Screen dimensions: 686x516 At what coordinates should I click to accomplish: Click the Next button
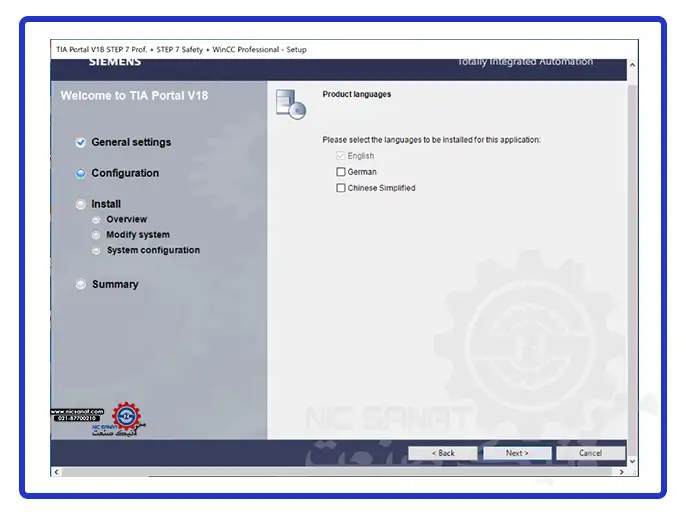517,453
